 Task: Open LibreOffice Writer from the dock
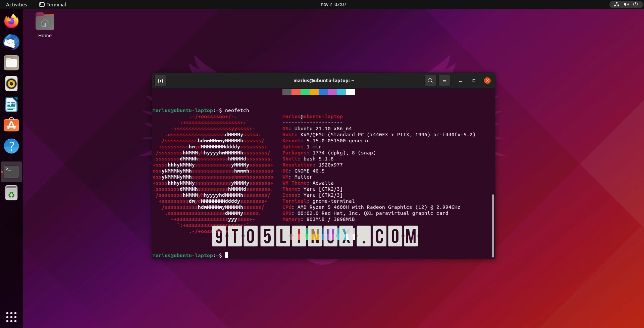click(11, 104)
